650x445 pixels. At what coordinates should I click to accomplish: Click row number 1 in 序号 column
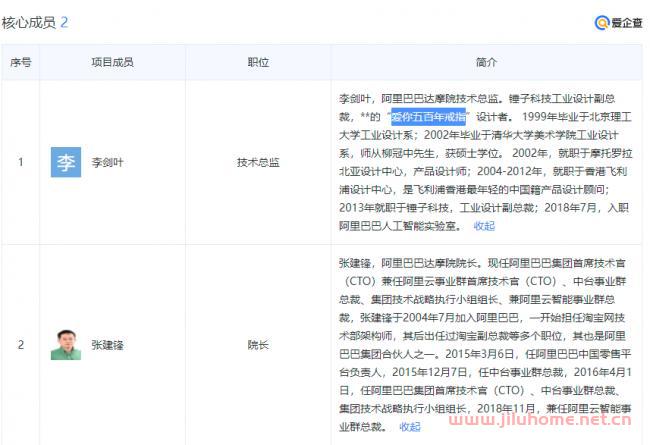[21, 162]
